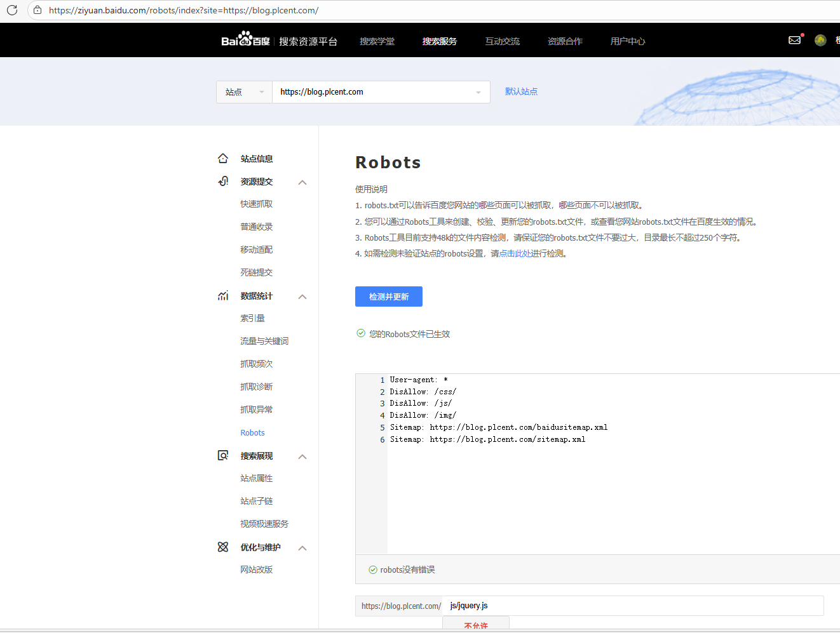840x633 pixels.
Task: Click the browser reload icon
Action: point(11,10)
